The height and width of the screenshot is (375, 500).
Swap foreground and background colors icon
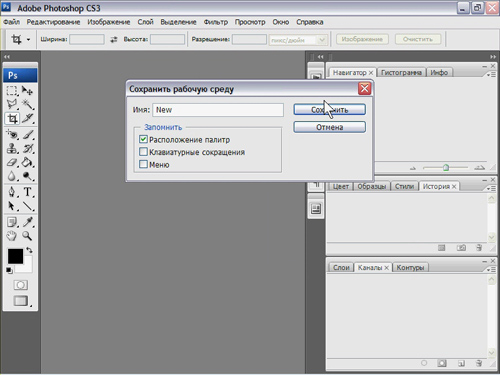pos(30,250)
